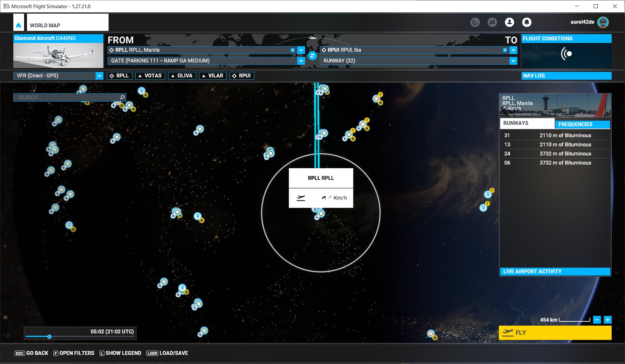The image size is (625, 364).
Task: Zoom out map with minus button
Action: pyautogui.click(x=597, y=320)
